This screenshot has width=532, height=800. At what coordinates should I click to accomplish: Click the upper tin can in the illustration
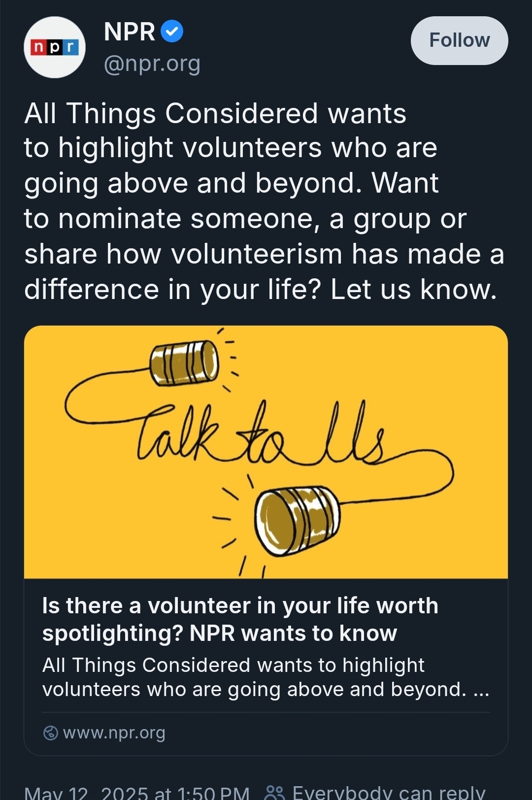pos(185,362)
